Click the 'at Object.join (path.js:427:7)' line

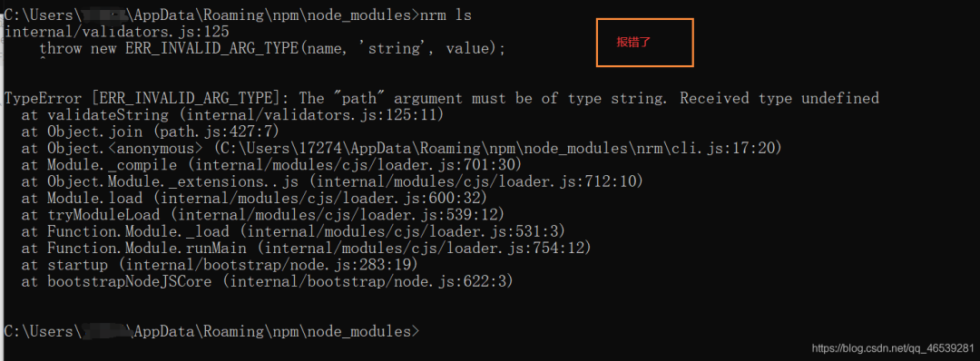[x=150, y=132]
